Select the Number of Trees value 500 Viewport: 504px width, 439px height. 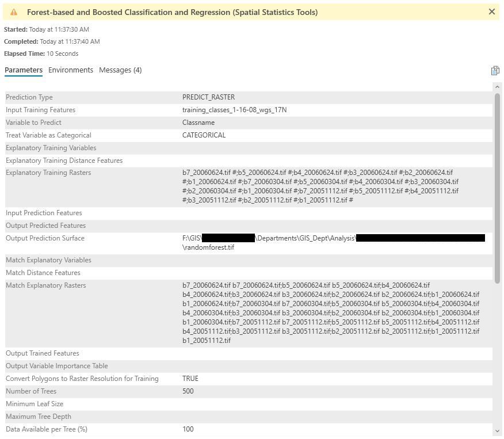click(x=188, y=391)
